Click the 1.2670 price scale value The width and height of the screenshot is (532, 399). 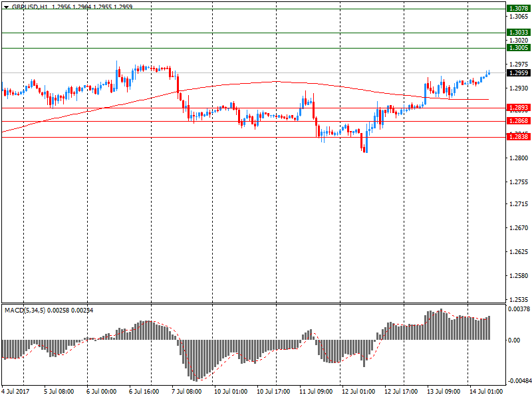[x=519, y=228]
